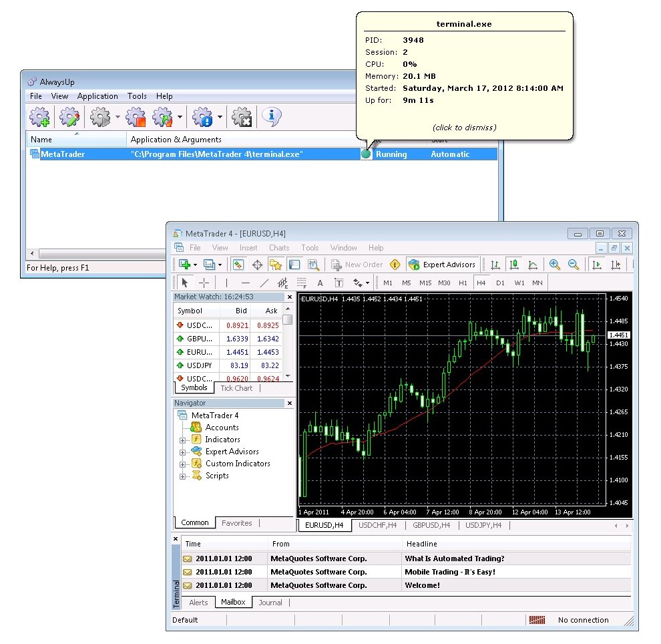This screenshot has height=644, width=661.
Task: Click AlwaysUp's gear icon with blue exclamation
Action: tap(203, 117)
